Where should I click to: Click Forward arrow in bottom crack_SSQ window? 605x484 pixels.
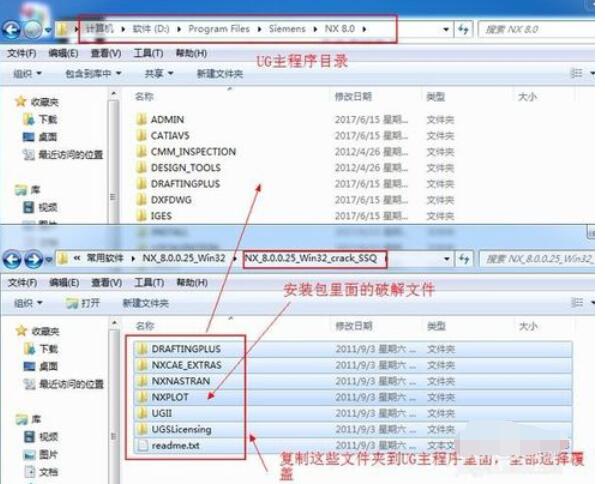pos(34,259)
